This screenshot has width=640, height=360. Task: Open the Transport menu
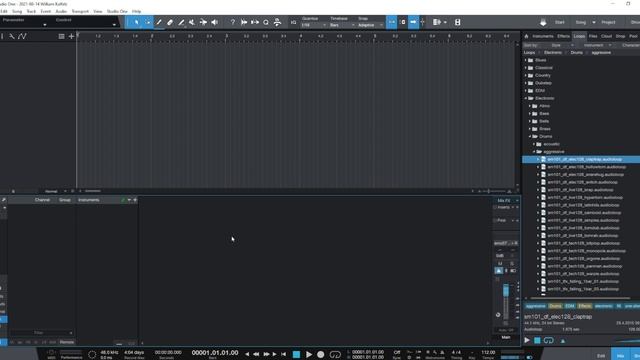point(80,11)
